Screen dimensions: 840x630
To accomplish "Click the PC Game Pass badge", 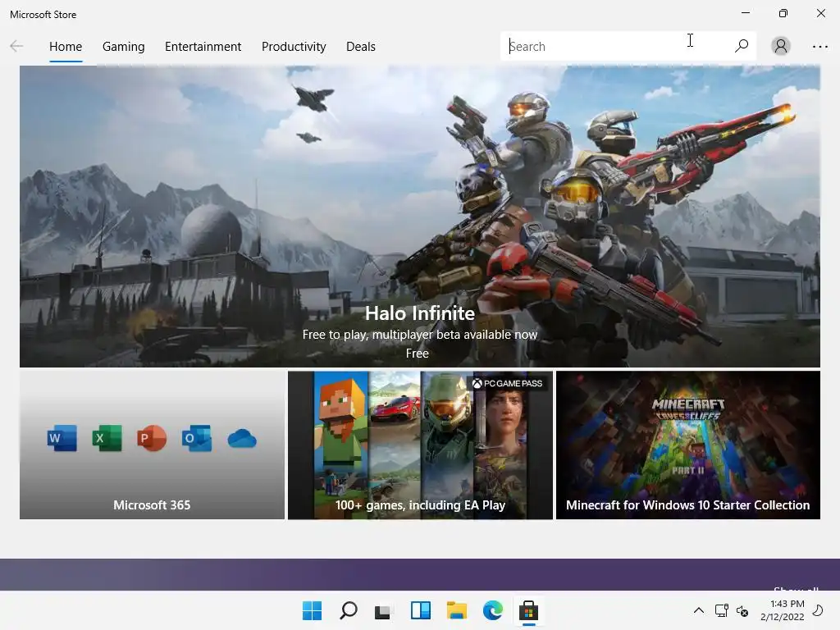I will pyautogui.click(x=507, y=383).
